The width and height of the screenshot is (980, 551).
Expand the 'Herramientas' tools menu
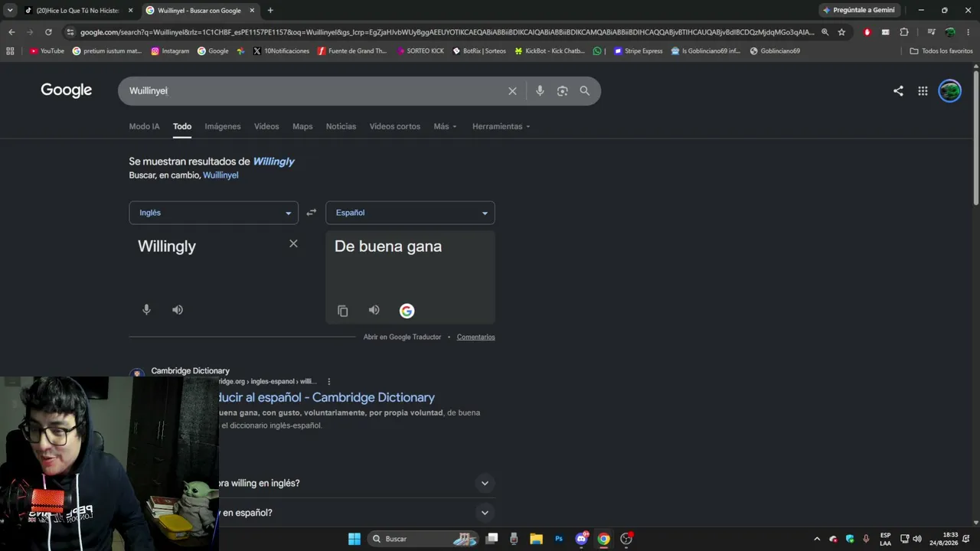[501, 126]
